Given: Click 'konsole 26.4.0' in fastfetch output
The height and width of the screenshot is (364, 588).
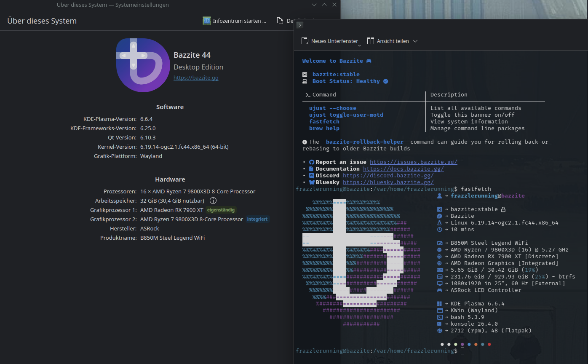Looking at the screenshot, I should click(x=474, y=324).
